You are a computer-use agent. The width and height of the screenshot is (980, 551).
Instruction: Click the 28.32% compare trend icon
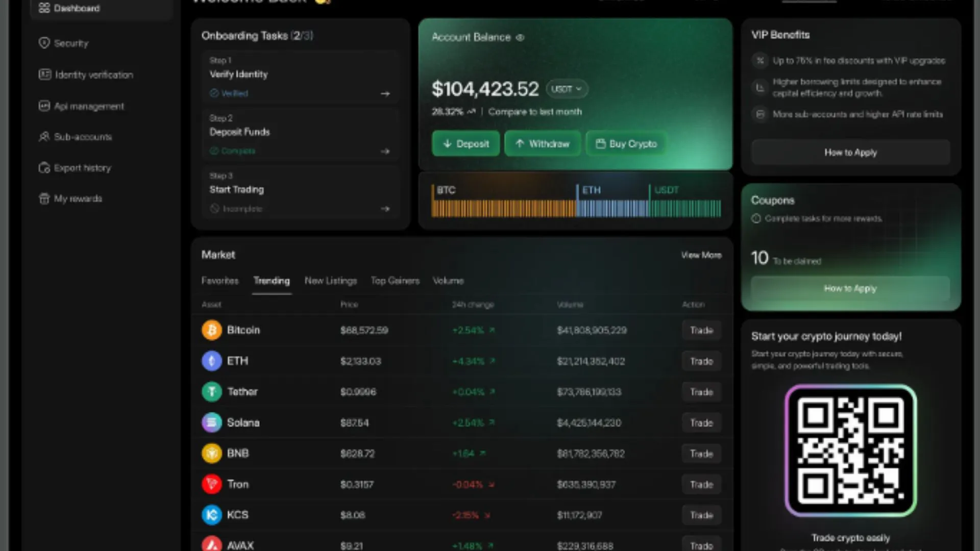pos(471,111)
